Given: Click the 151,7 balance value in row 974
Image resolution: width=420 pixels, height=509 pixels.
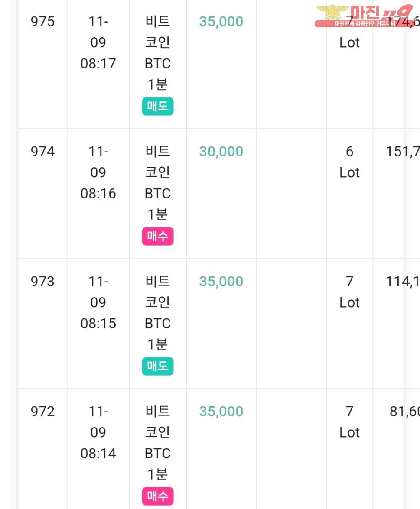Looking at the screenshot, I should click(403, 152).
